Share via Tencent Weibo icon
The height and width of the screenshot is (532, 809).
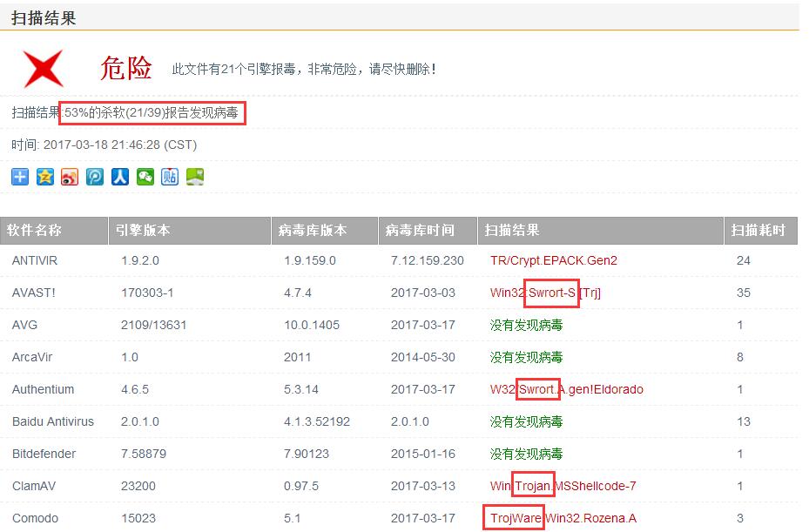[95, 177]
